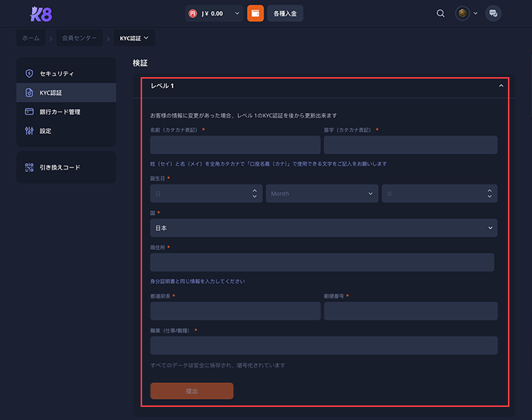The image size is (532, 420).
Task: Go to ホーム breadcrumb
Action: tap(31, 38)
